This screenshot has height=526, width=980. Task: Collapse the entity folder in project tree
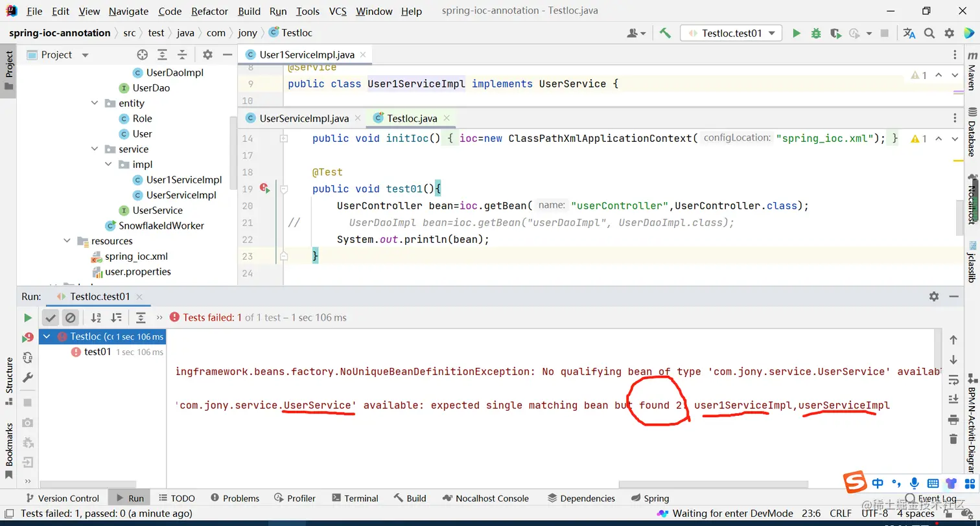tap(95, 103)
